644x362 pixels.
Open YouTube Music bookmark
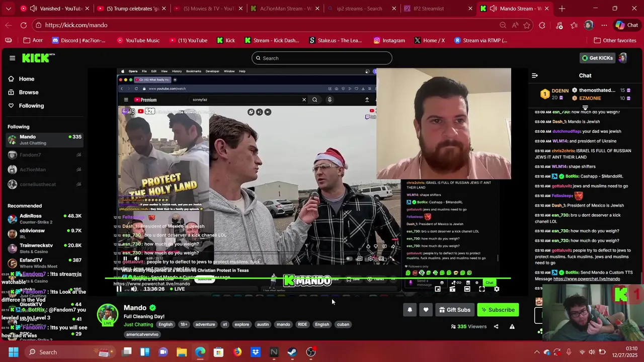138,40
